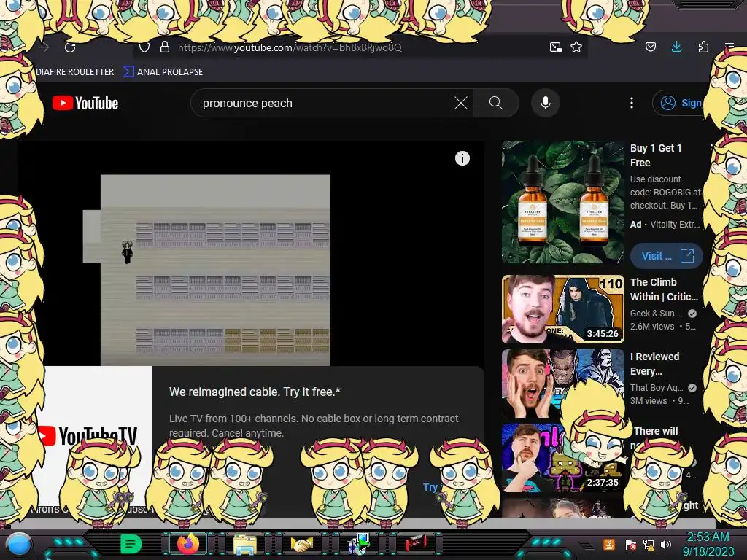Click the volume speaker tray icon

[666, 544]
